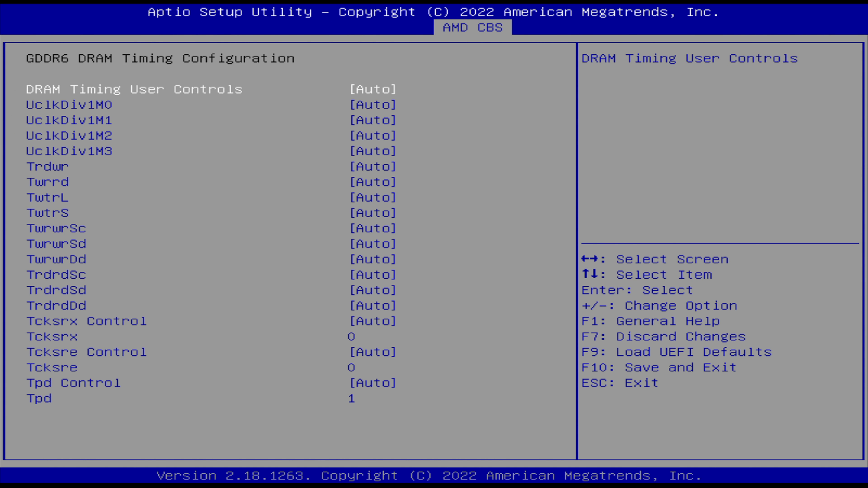Select the UclkDiv1M0 setting label
Image resolution: width=868 pixels, height=488 pixels.
[x=69, y=105]
